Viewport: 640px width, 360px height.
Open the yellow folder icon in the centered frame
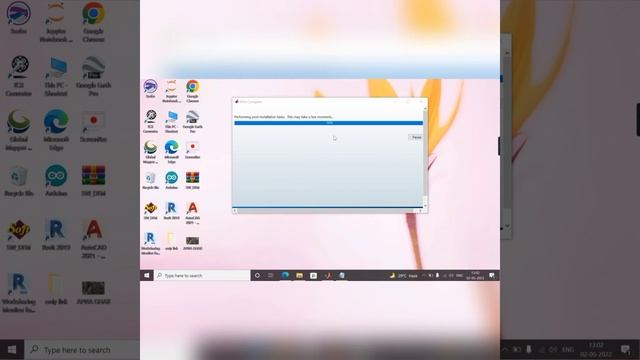[171, 241]
